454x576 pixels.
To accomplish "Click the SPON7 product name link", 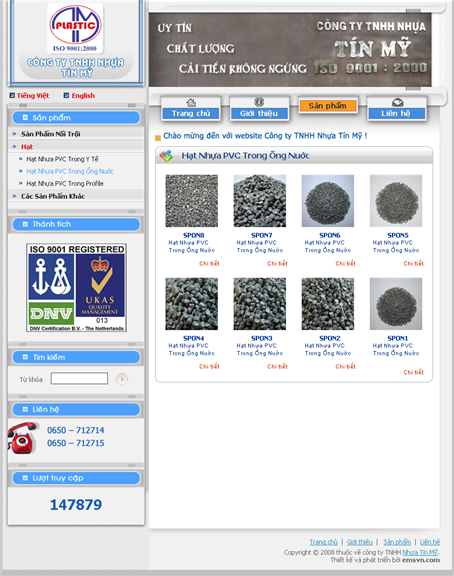I will click(262, 235).
